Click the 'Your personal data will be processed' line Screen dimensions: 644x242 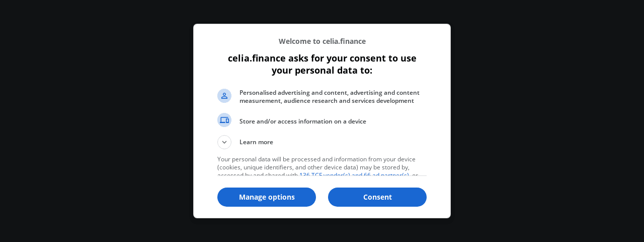click(316, 159)
